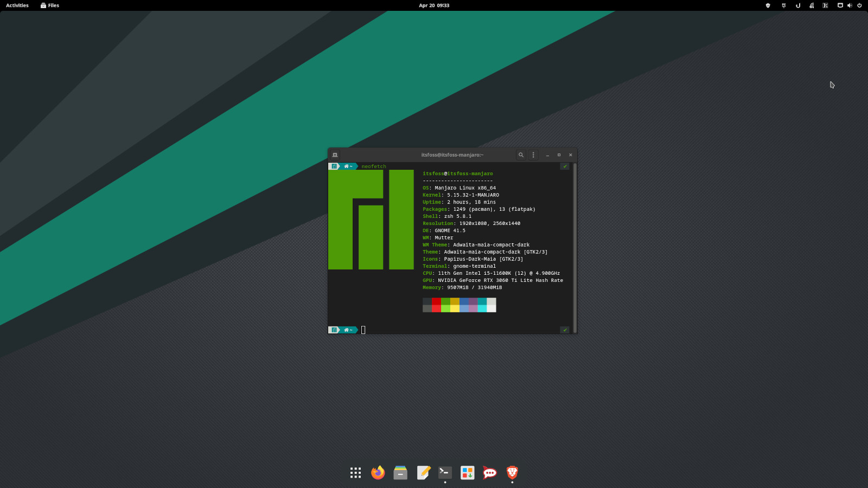
Task: Click the network shield tray icon
Action: (x=768, y=5)
